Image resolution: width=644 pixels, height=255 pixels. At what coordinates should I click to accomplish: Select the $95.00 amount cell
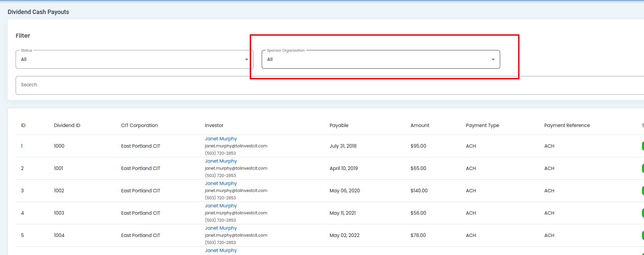click(x=418, y=146)
